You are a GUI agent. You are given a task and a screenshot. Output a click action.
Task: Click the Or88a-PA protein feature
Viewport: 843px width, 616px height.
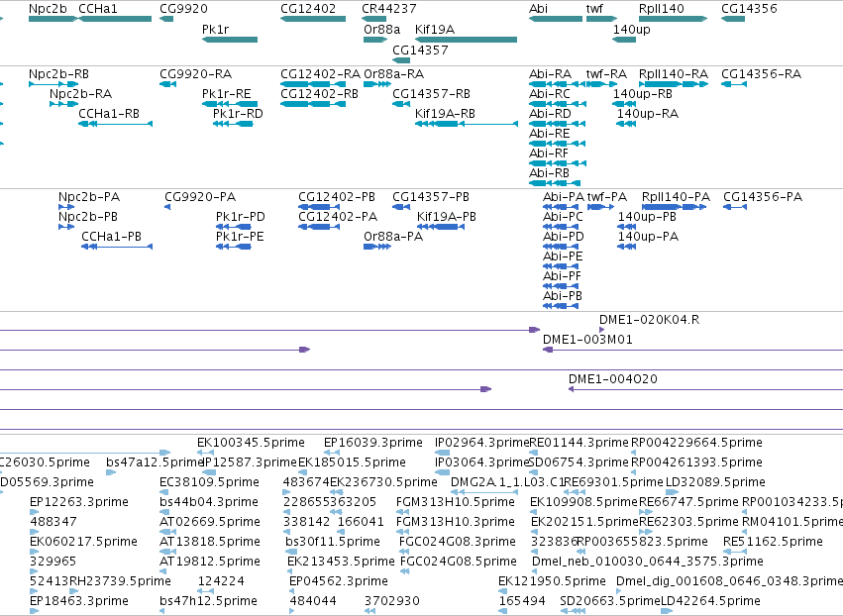pos(376,247)
